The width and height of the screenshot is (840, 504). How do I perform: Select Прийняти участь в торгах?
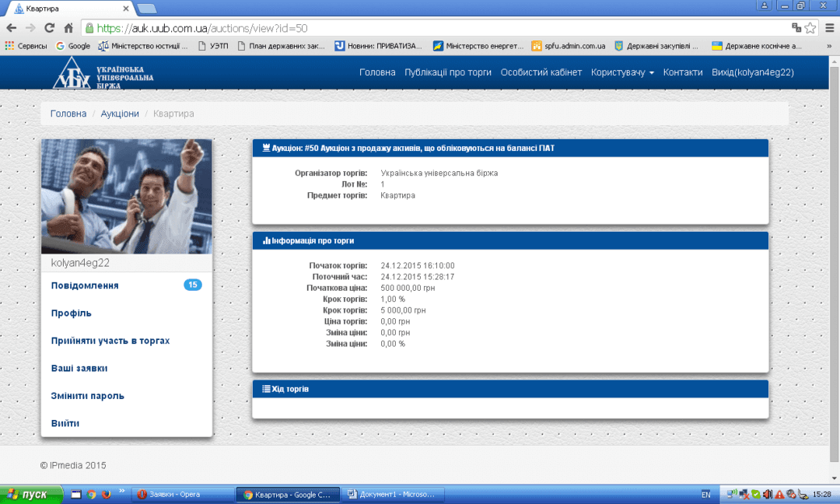[110, 341]
